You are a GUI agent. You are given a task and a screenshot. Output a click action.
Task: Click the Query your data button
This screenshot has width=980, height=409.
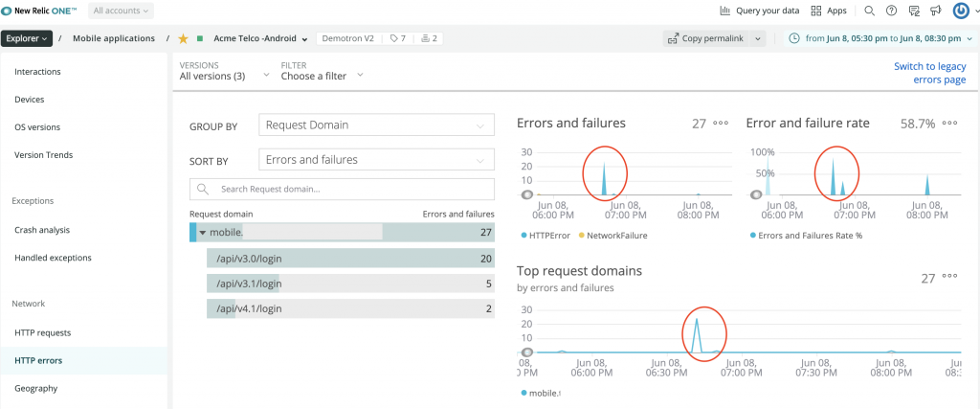[x=759, y=11]
